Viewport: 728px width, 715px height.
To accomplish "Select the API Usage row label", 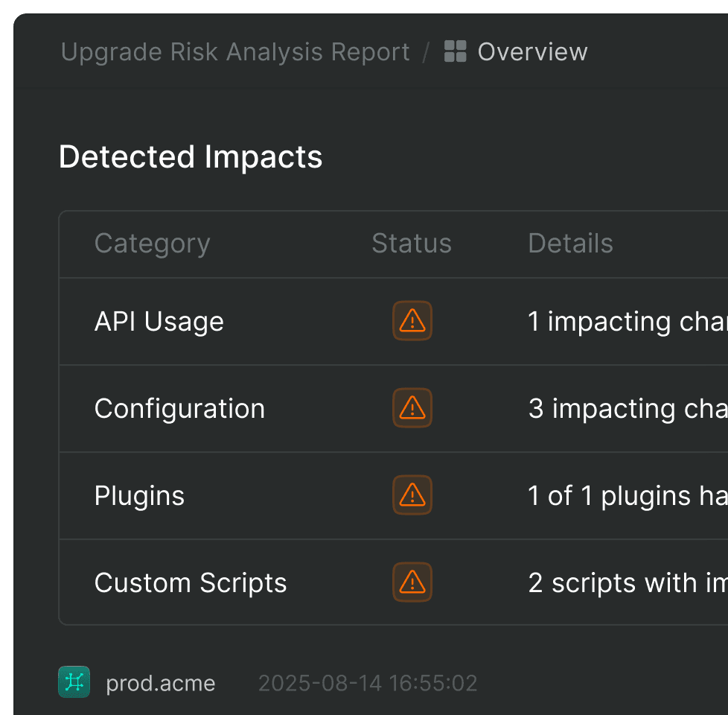I will (x=159, y=322).
